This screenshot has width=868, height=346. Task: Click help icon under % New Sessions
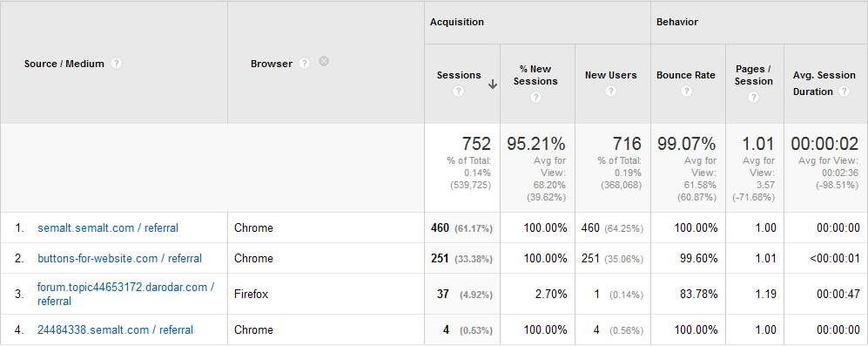coord(535,98)
